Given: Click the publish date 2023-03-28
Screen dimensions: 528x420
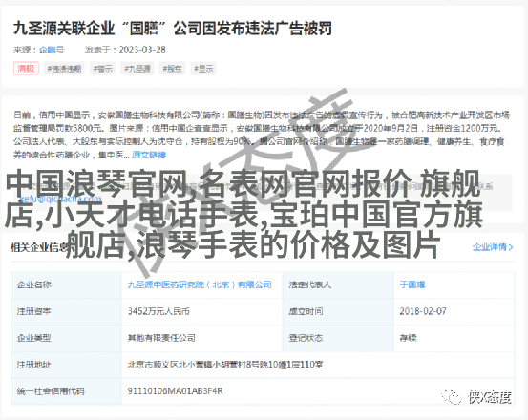Looking at the screenshot, I should tap(142, 50).
